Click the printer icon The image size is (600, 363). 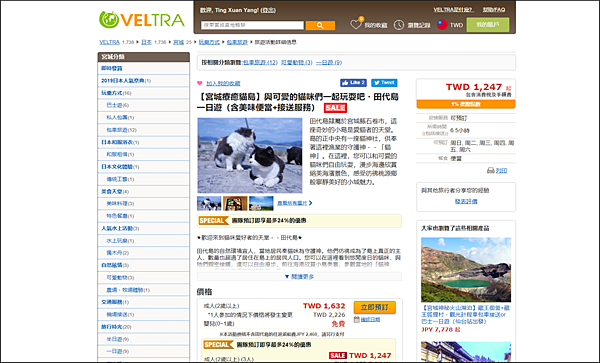[490, 170]
